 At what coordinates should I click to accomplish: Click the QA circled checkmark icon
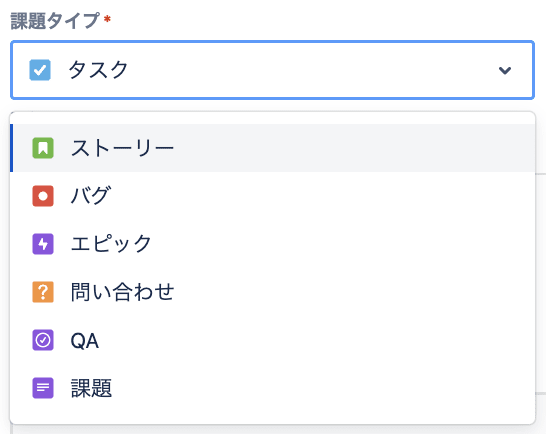[43, 340]
